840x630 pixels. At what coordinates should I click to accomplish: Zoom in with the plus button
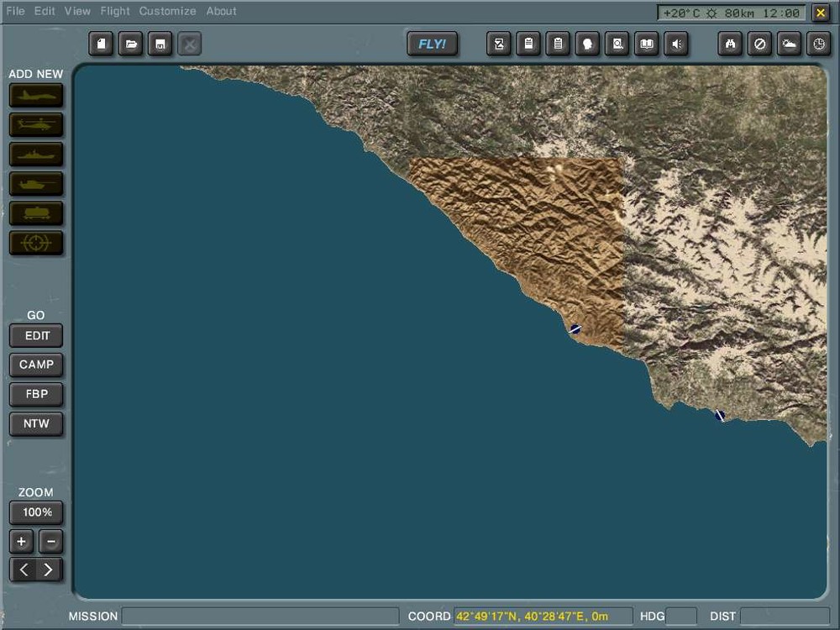pos(22,542)
